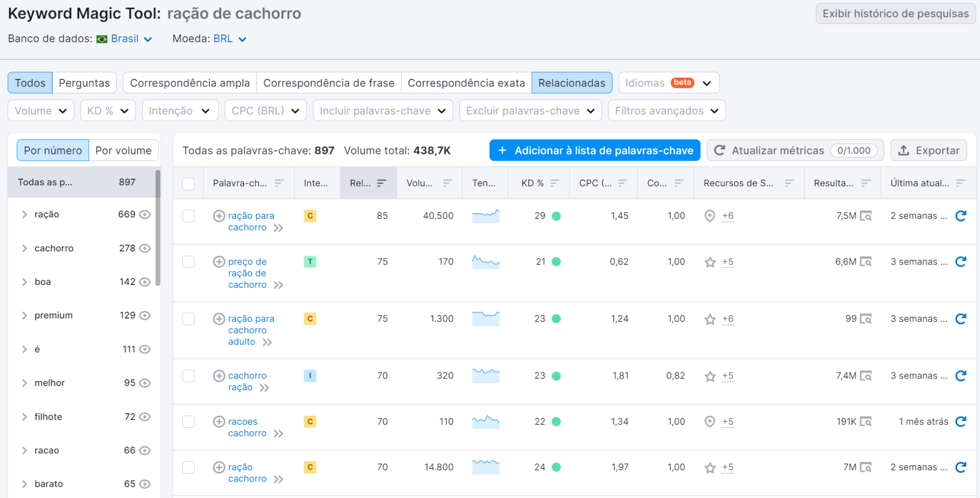Viewport: 980px width, 498px height.
Task: Refresh metrics for cachorro ração row
Action: pos(961,376)
